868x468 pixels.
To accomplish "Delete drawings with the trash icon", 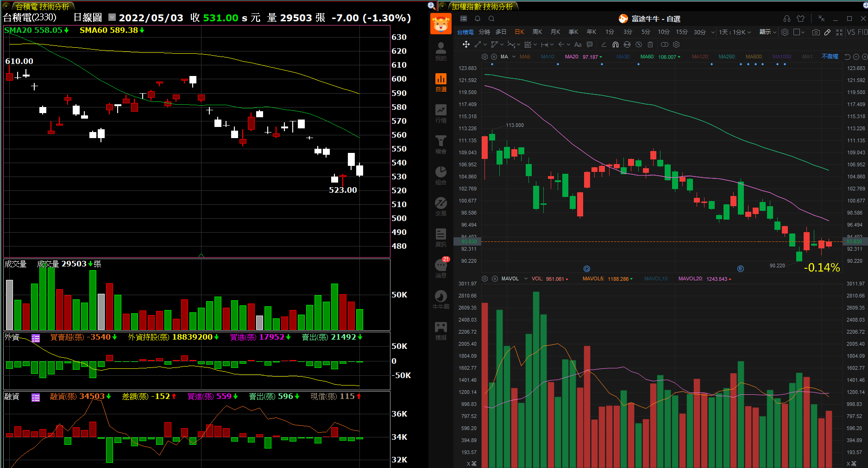I will (x=650, y=44).
